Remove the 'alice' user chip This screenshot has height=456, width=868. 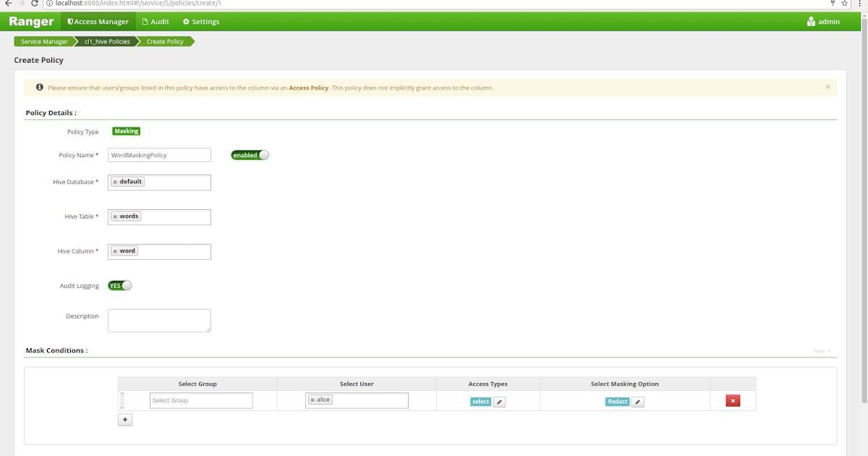click(312, 399)
